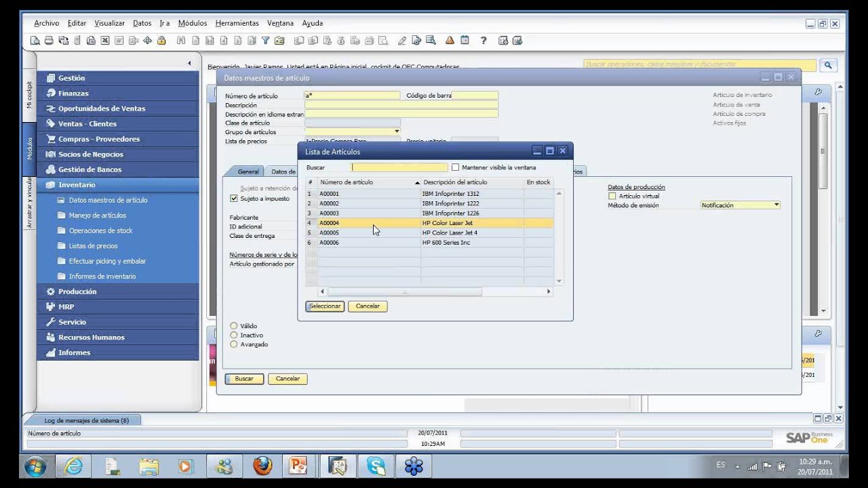Open Print Preview from the toolbar
This screenshot has height=488, width=868.
coord(35,41)
